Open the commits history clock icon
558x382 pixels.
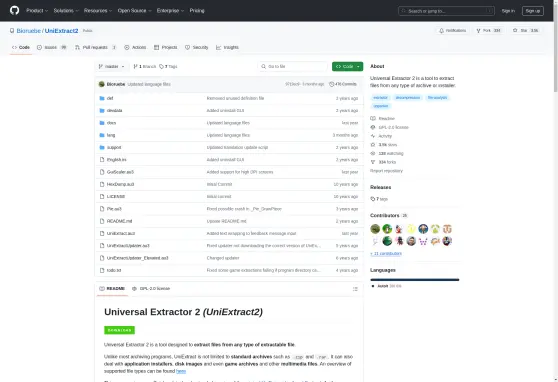click(332, 84)
